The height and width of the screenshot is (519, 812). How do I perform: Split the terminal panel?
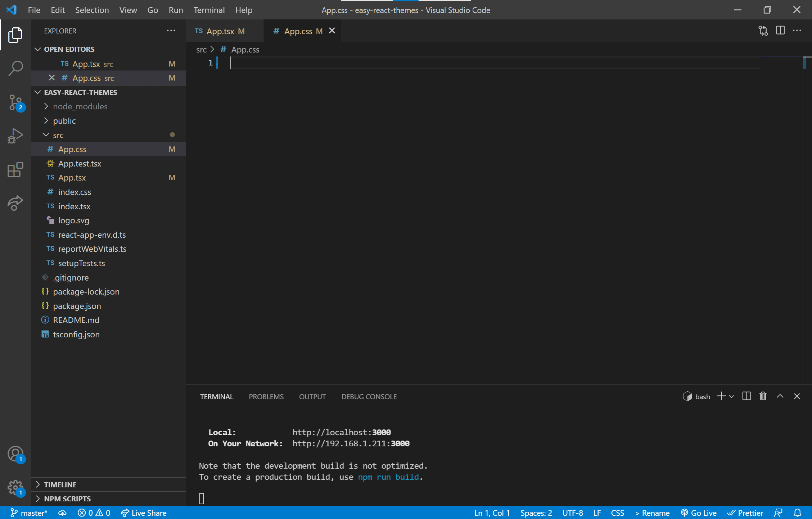pos(746,396)
